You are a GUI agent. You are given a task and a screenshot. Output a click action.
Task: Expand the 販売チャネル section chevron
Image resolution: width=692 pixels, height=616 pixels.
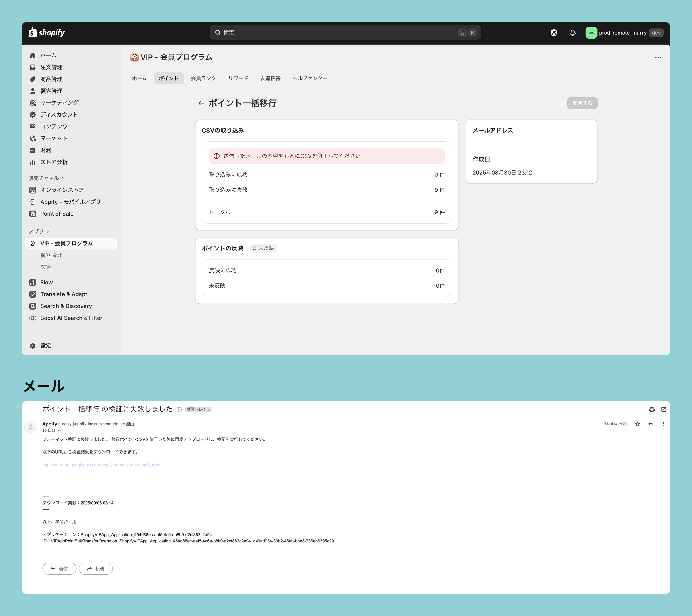coord(63,178)
